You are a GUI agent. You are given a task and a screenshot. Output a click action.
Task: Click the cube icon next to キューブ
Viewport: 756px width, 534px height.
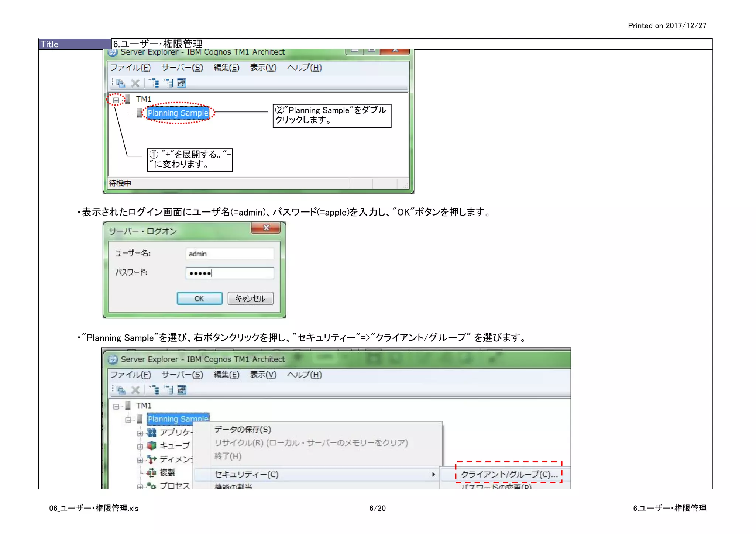click(x=152, y=445)
